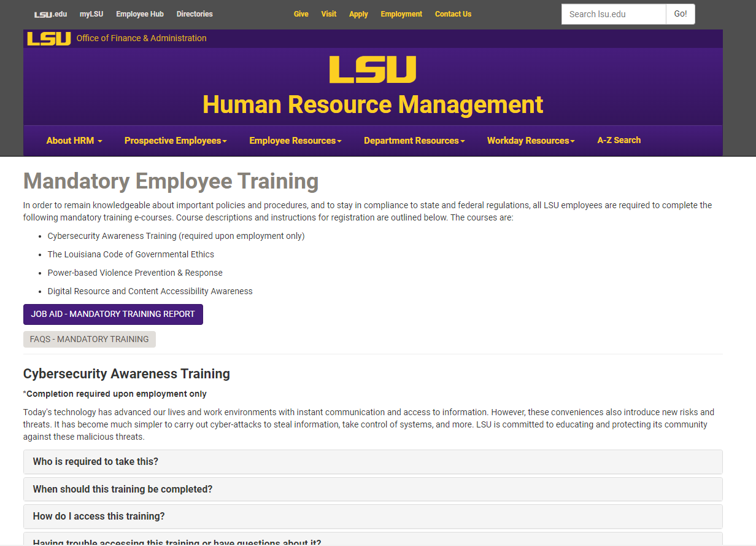The height and width of the screenshot is (546, 756).
Task: Expand 'How do I access this training?' panel
Action: coord(373,517)
